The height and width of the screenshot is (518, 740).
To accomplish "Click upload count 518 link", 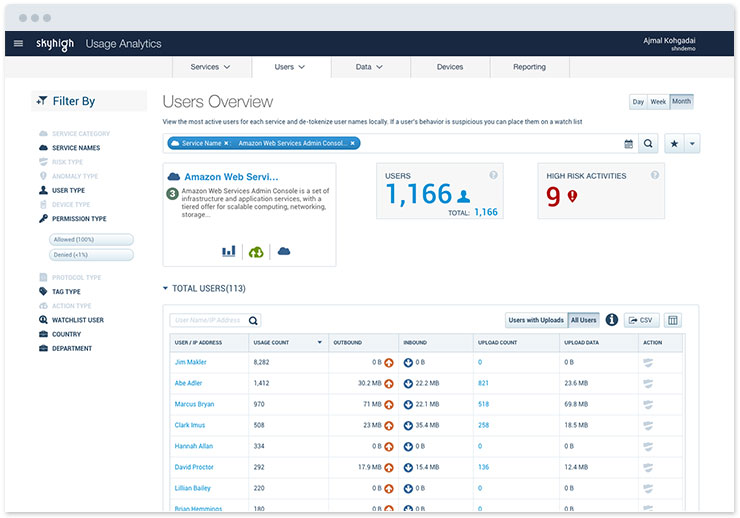I will (x=483, y=404).
